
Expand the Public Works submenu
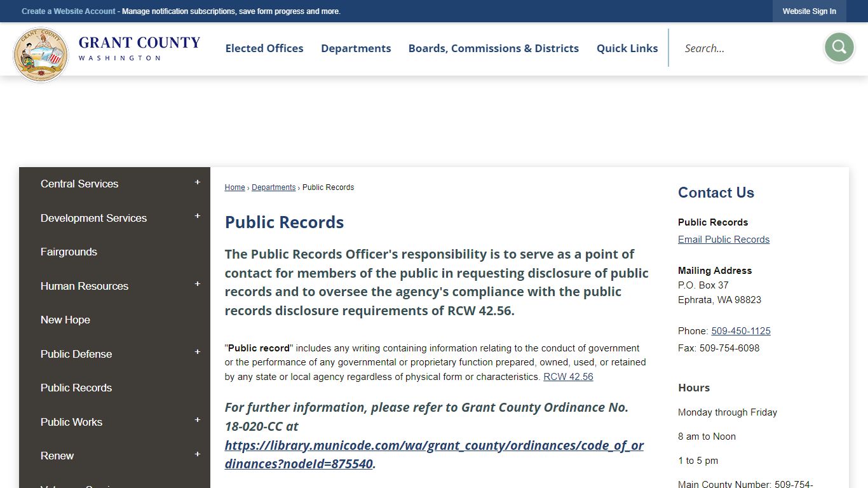coord(197,421)
